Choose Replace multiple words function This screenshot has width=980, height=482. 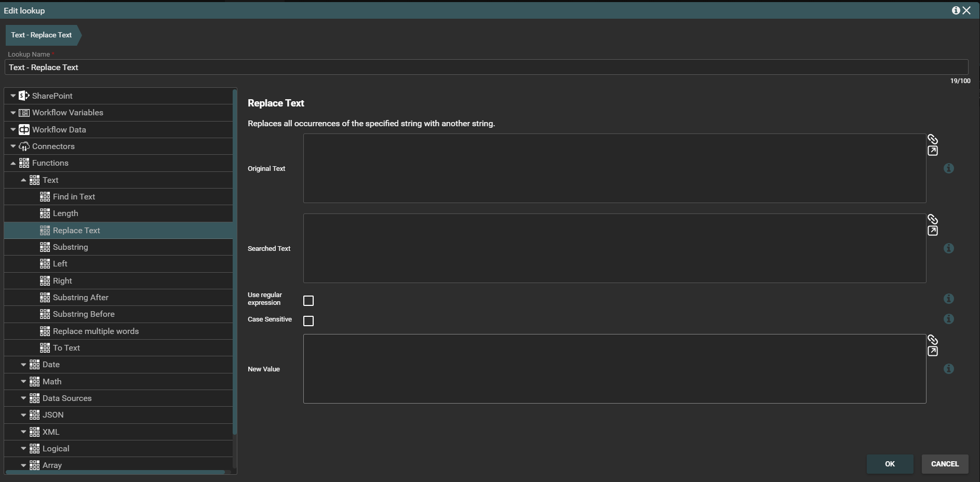pos(96,331)
